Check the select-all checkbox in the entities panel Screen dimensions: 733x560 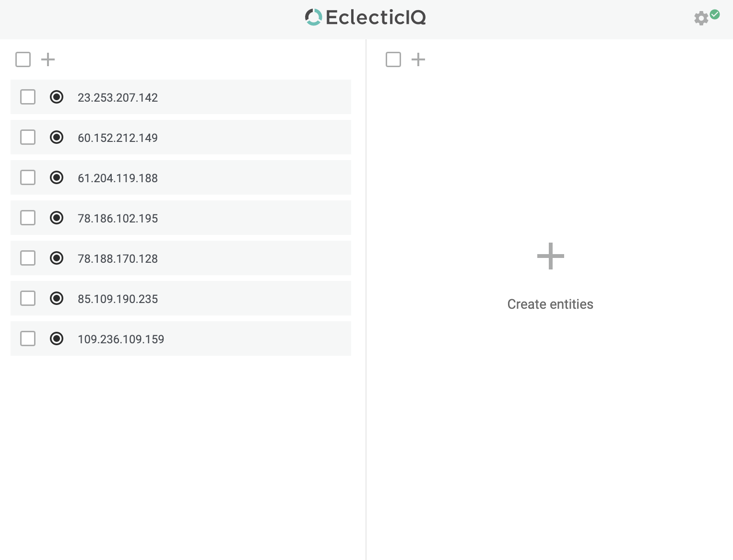[393, 59]
